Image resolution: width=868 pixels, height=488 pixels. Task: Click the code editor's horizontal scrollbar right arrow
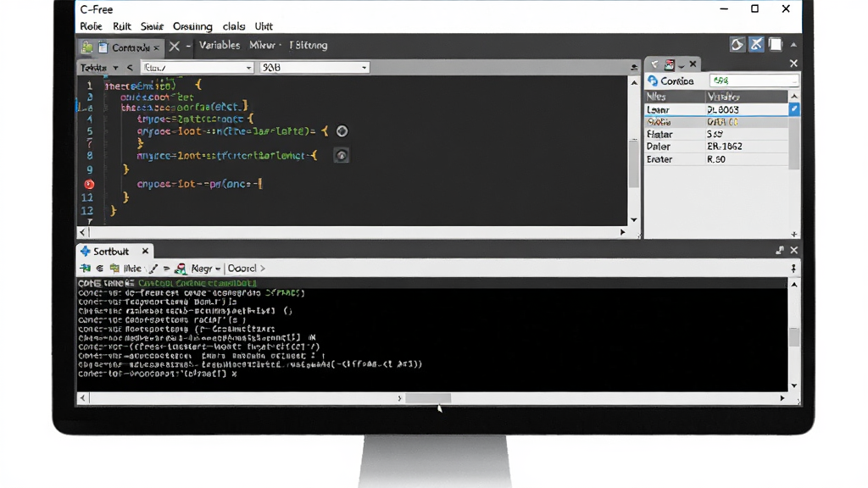[623, 232]
